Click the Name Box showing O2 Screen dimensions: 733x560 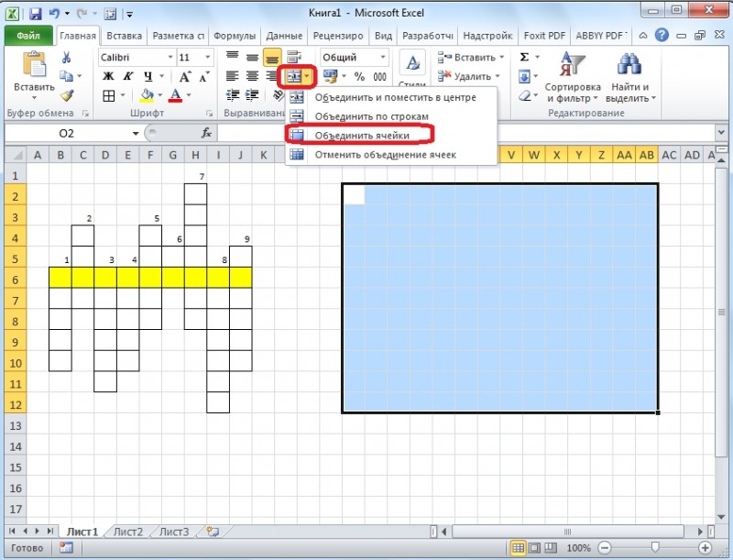67,133
